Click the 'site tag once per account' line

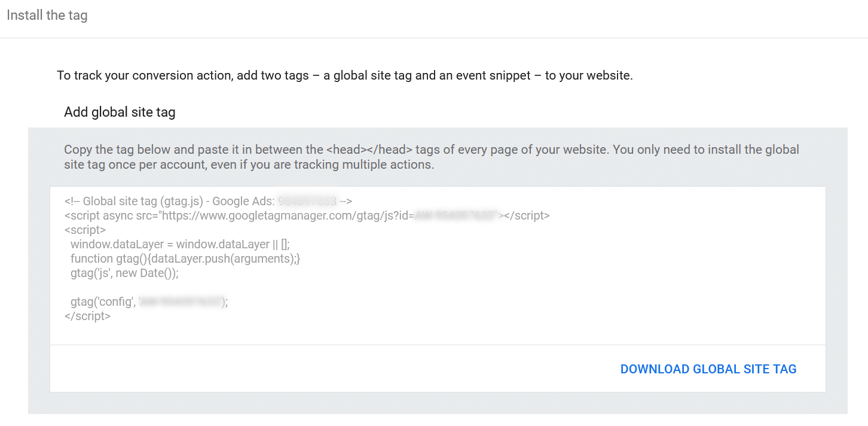coord(249,165)
